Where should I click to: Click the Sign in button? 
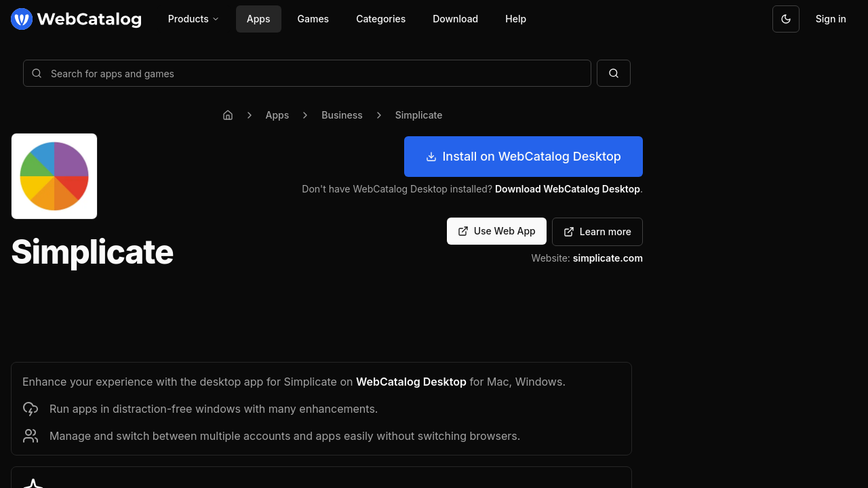[830, 19]
